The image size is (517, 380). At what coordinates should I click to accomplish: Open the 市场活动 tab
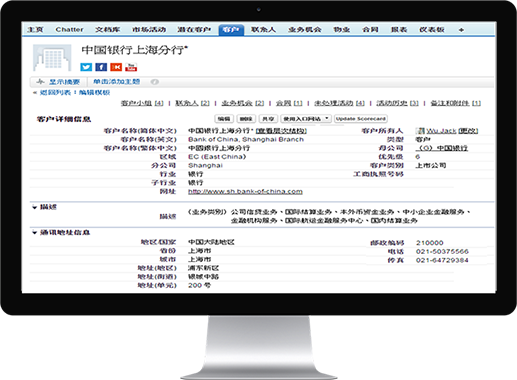coord(149,30)
